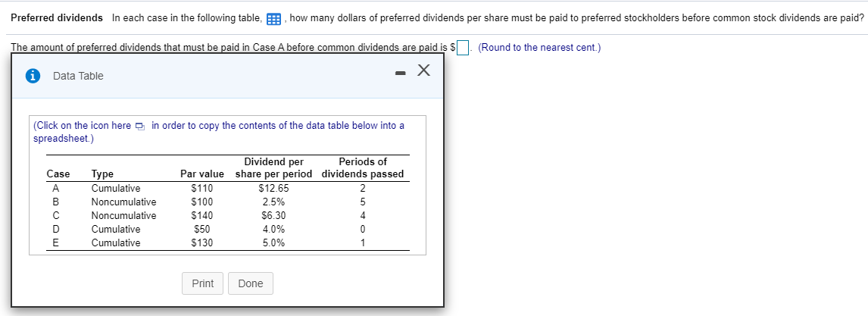The height and width of the screenshot is (316, 868).
Task: Close the Data Table dialog with X
Action: pyautogui.click(x=423, y=70)
